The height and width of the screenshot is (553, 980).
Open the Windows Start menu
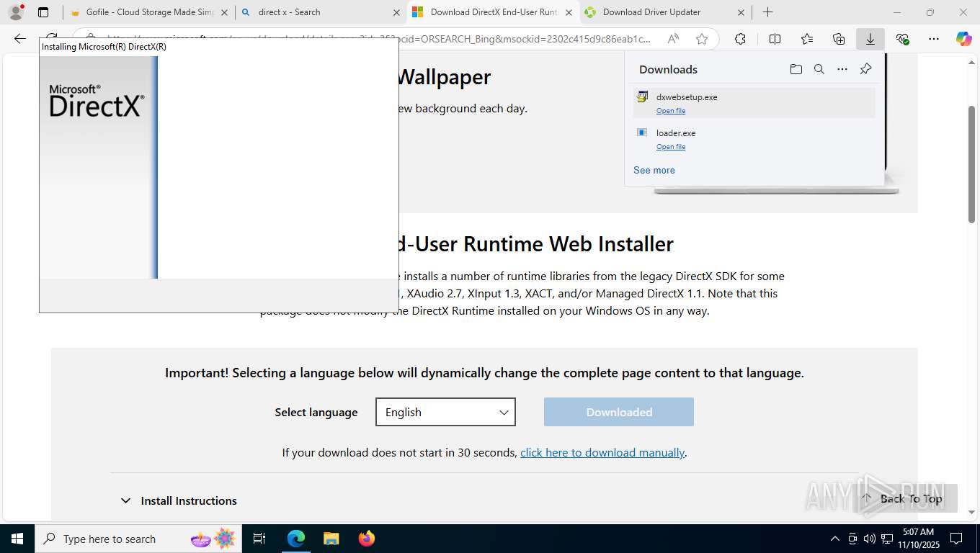tap(17, 539)
